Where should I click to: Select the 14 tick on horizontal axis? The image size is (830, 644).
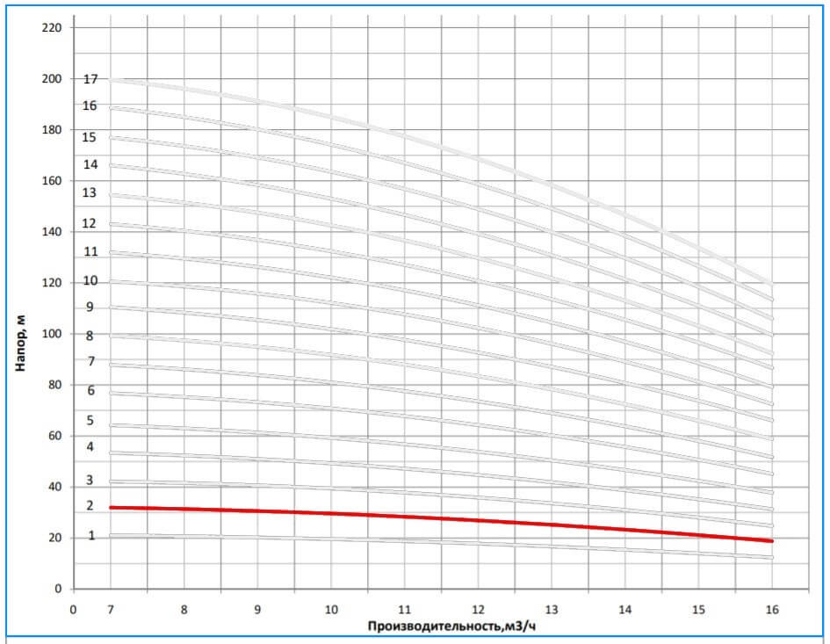(624, 609)
